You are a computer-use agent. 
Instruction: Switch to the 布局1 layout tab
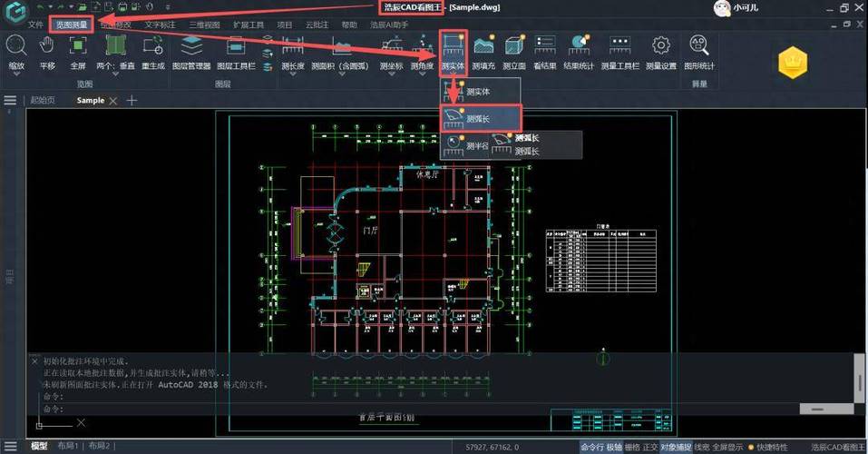pos(68,446)
